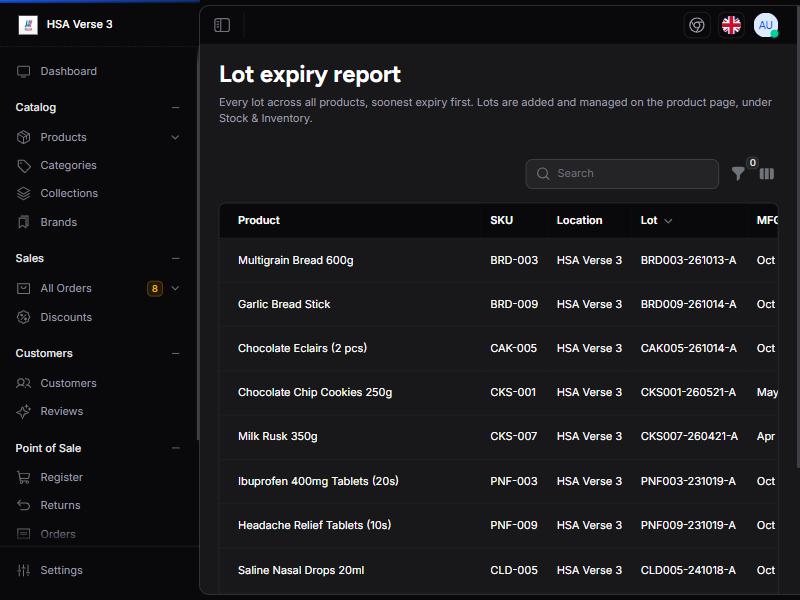Viewport: 800px width, 600px height.
Task: Click lot number CKS007-260421-A
Action: (689, 437)
